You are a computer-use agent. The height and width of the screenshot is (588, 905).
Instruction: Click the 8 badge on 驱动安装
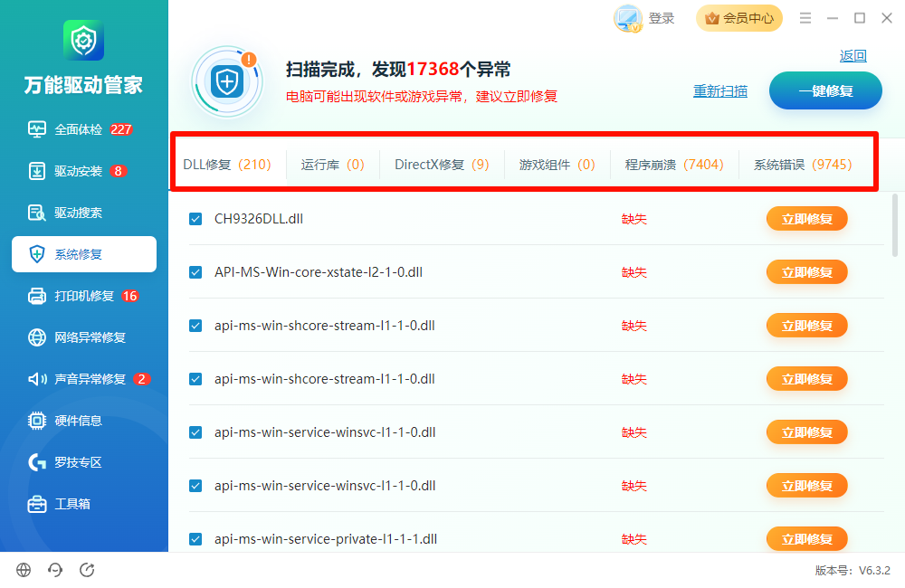119,171
